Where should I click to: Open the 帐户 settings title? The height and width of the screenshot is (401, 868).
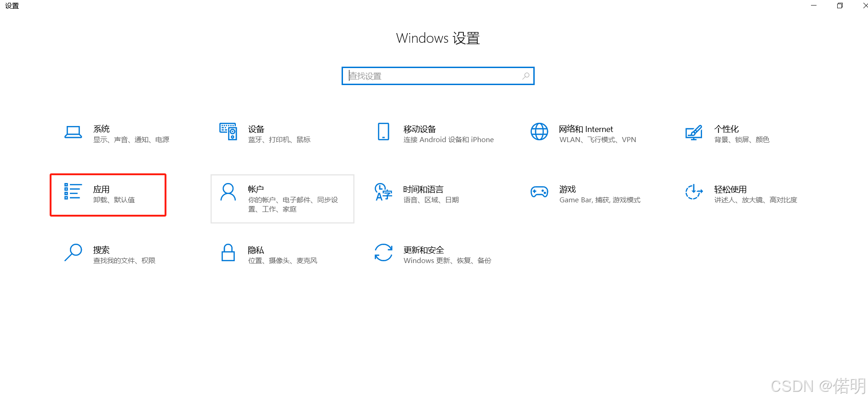click(x=256, y=189)
